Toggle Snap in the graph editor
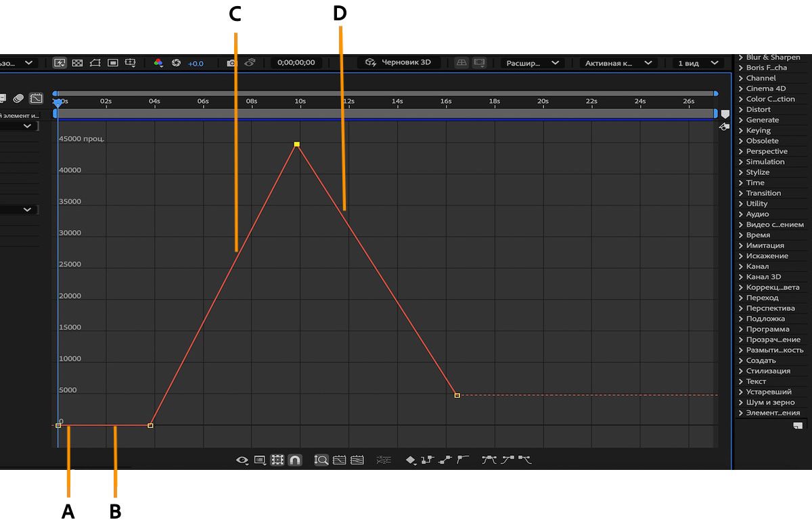 294,460
